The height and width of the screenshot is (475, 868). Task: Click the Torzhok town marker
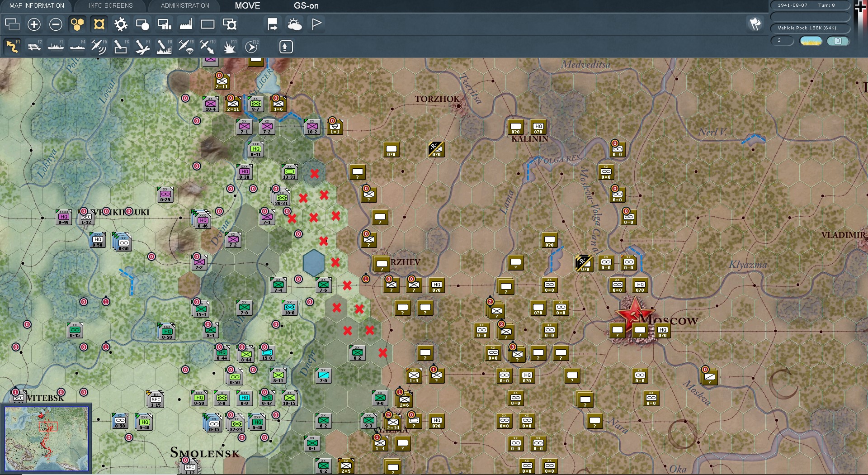coord(458,106)
